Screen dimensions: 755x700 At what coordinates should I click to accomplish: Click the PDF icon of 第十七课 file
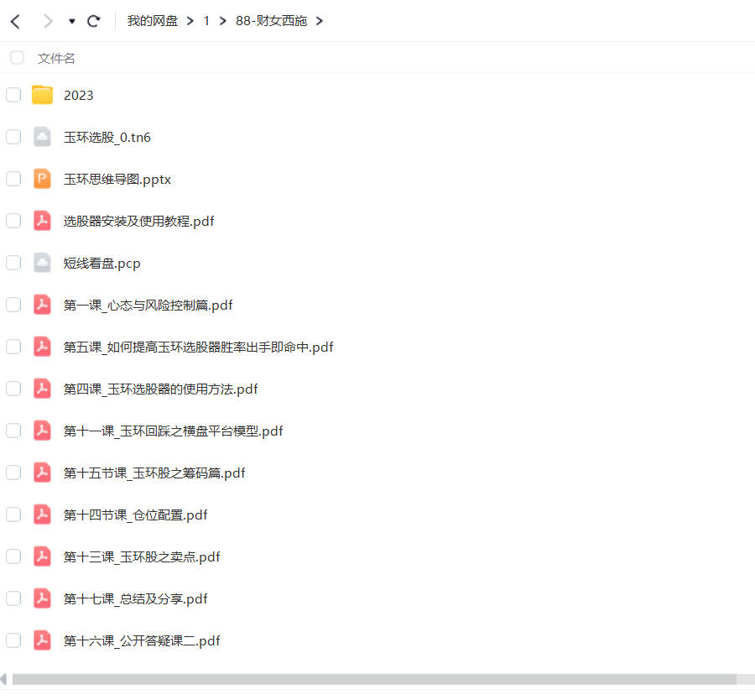(x=43, y=598)
